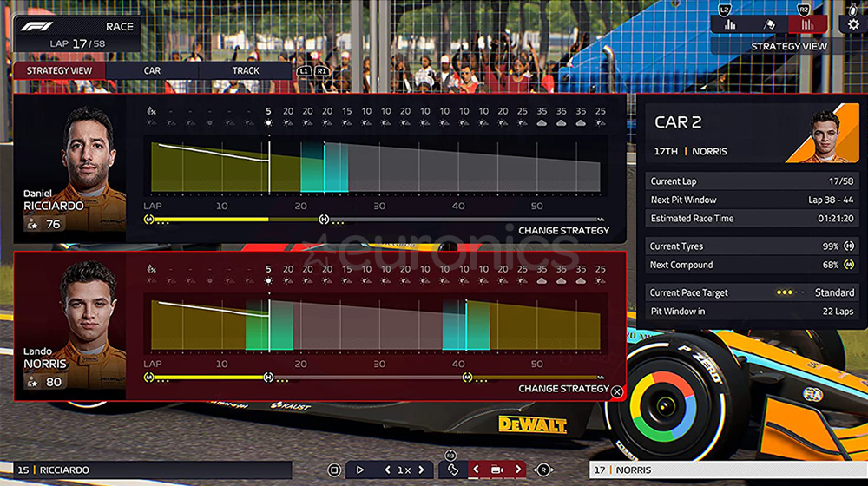The width and height of the screenshot is (868, 486).
Task: Click Ricciardo's hard tyre pit stop marker
Action: [324, 220]
